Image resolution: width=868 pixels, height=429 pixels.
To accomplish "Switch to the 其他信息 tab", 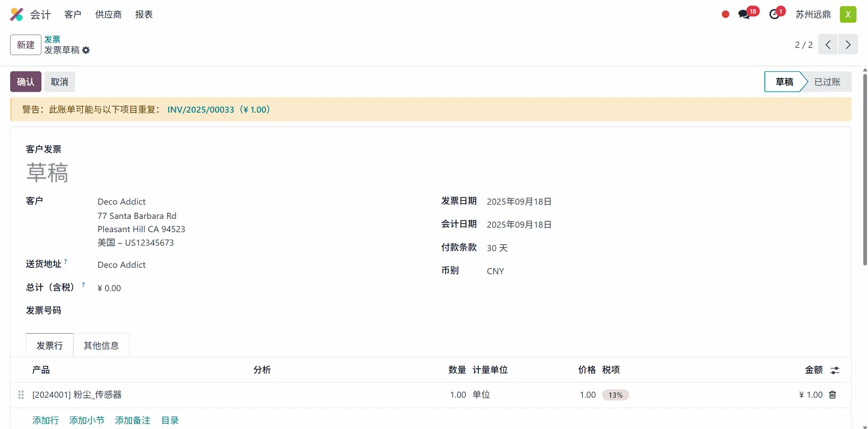I will click(x=101, y=346).
